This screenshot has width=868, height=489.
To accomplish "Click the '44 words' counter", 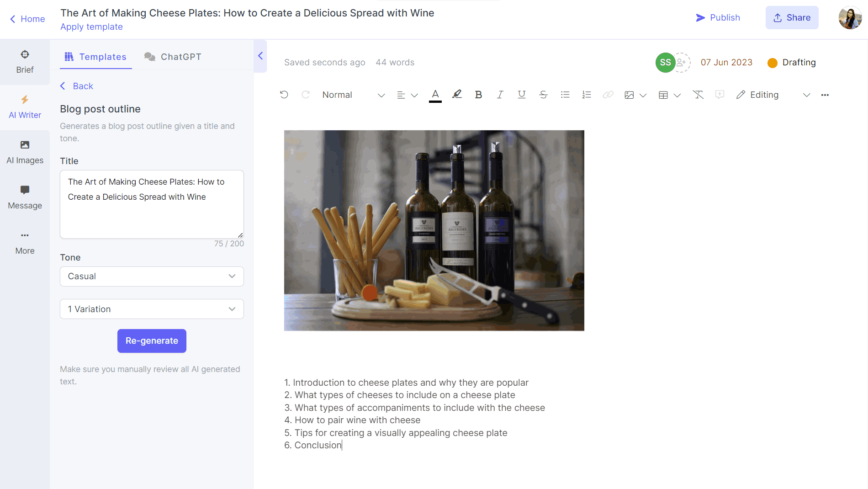I will tap(395, 63).
